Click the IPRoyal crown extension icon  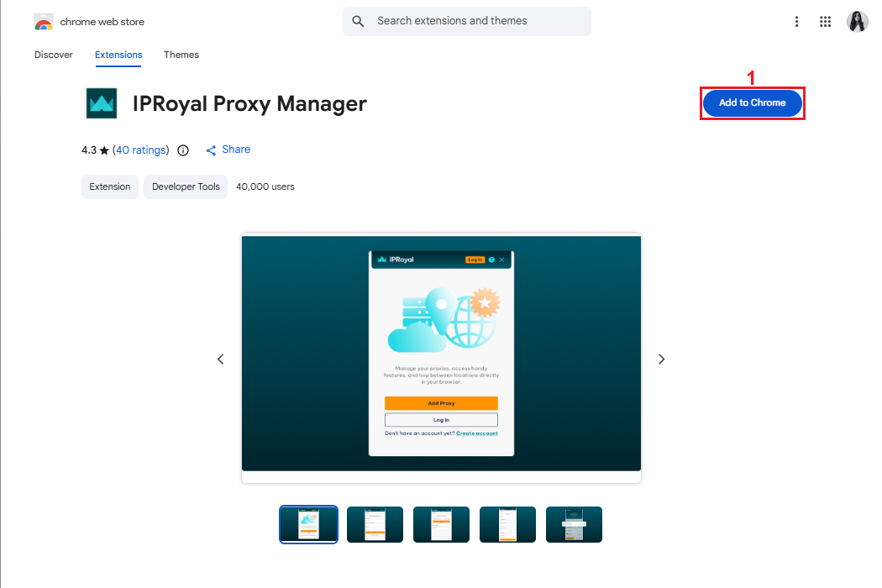102,103
